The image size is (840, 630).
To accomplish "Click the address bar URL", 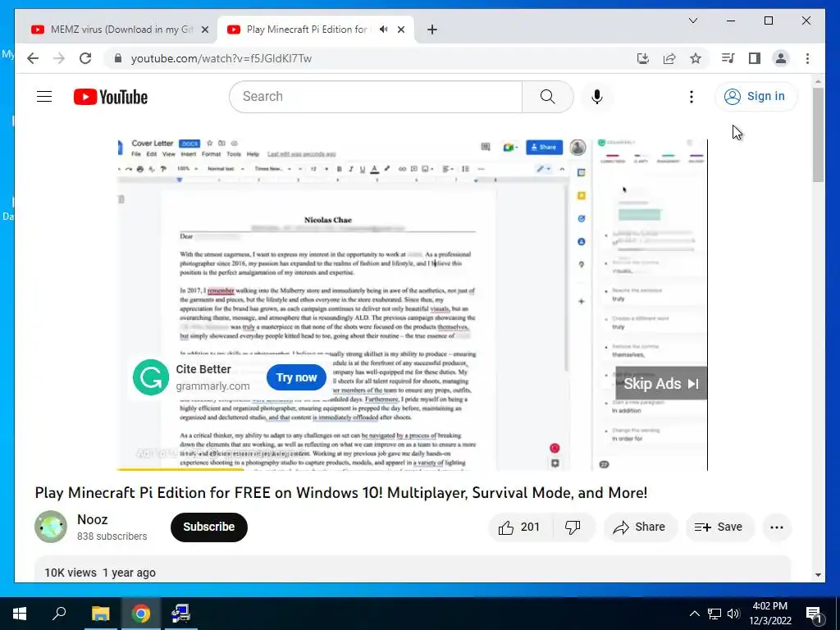I will [221, 58].
